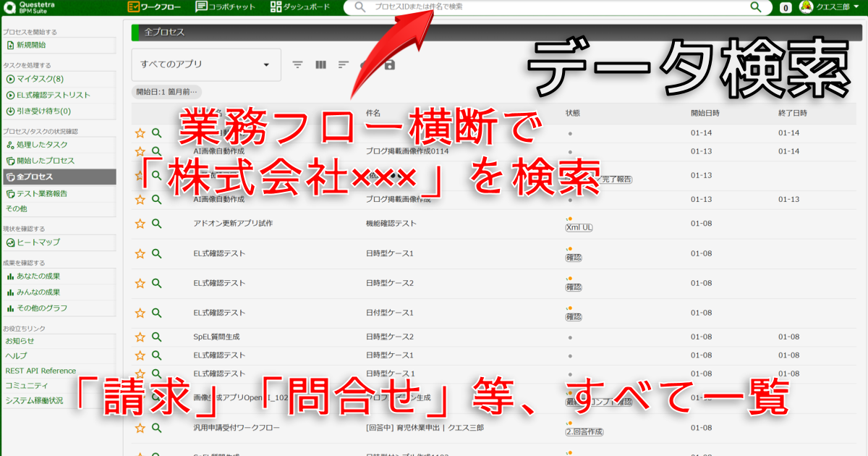Image resolution: width=868 pixels, height=456 pixels.
Task: Select テスト業務報告 in the sidebar
Action: pos(59,193)
